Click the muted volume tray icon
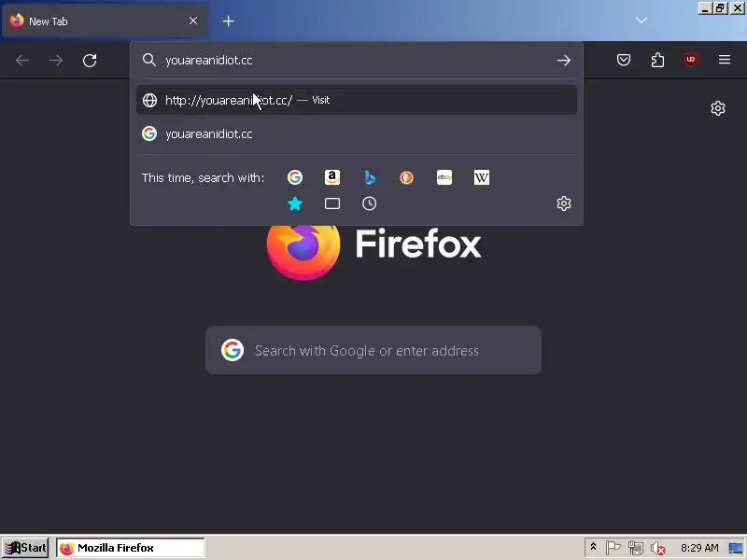The height and width of the screenshot is (560, 747). (x=658, y=549)
